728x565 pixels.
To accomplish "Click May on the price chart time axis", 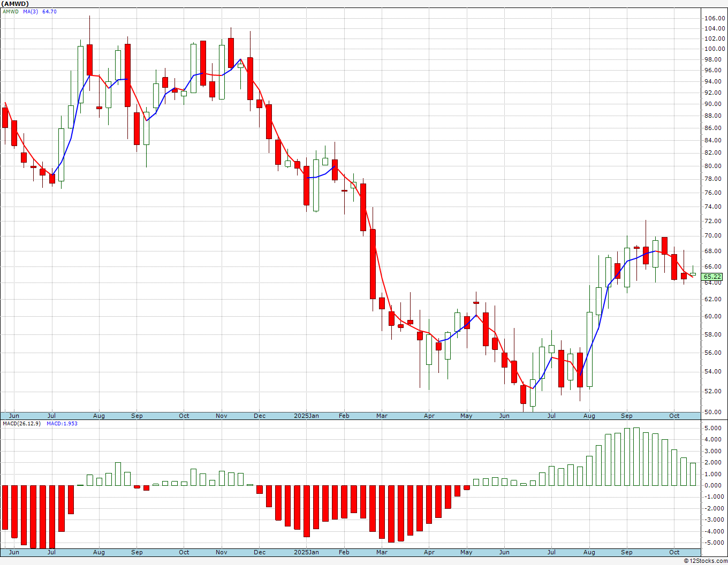I will pos(466,416).
